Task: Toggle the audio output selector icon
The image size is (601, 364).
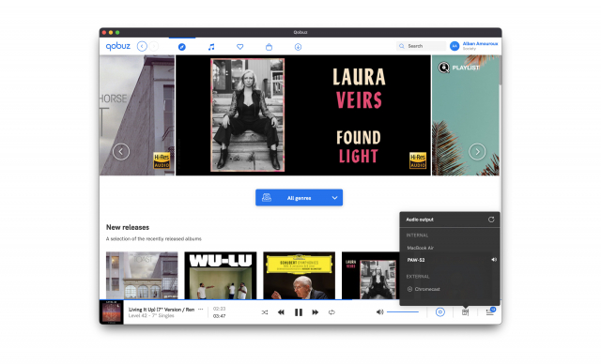Action: [x=465, y=312]
